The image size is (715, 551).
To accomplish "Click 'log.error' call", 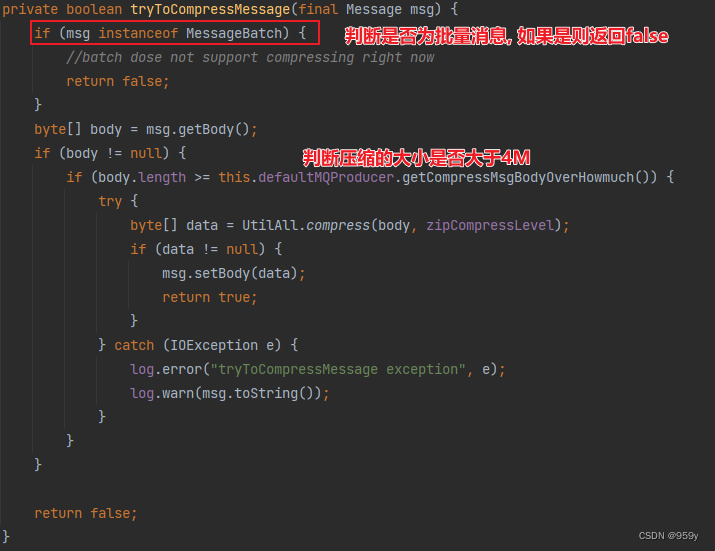I will [166, 369].
